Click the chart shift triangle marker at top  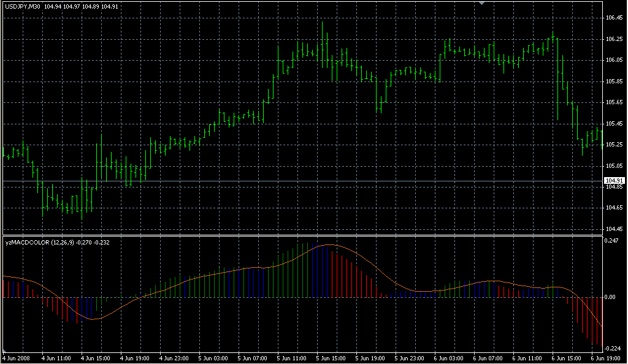coord(482,4)
